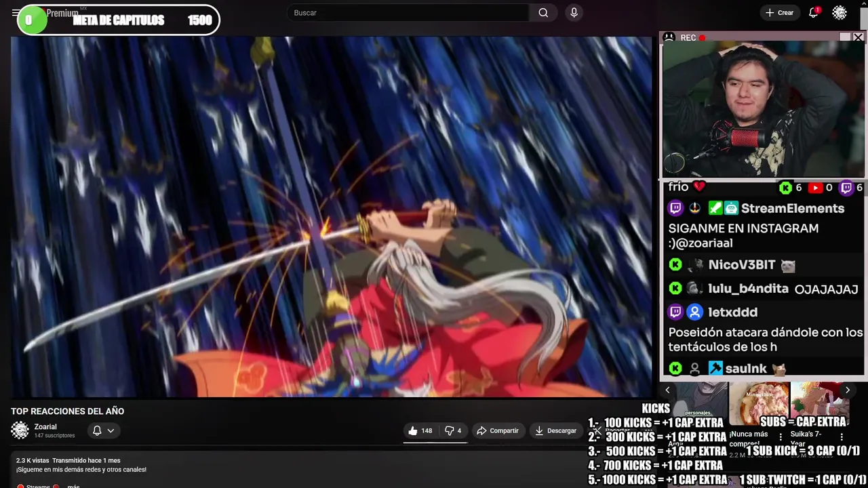The width and height of the screenshot is (868, 488).
Task: Open the account avatar menu
Action: tap(840, 13)
